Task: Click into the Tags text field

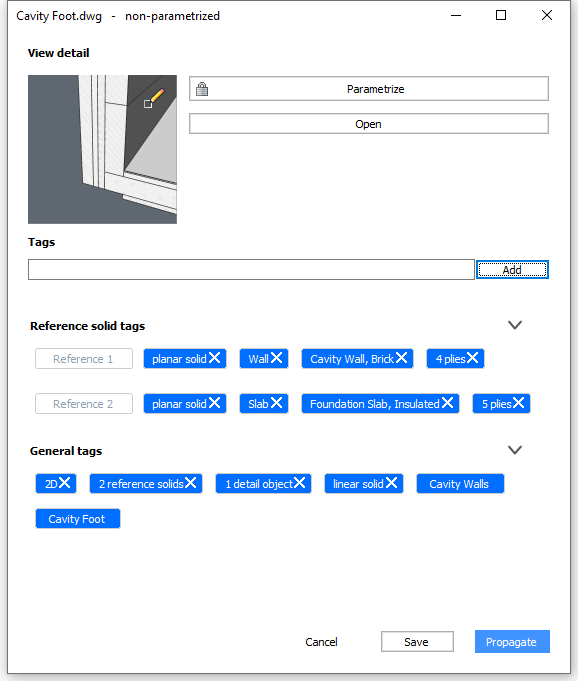Action: point(251,270)
